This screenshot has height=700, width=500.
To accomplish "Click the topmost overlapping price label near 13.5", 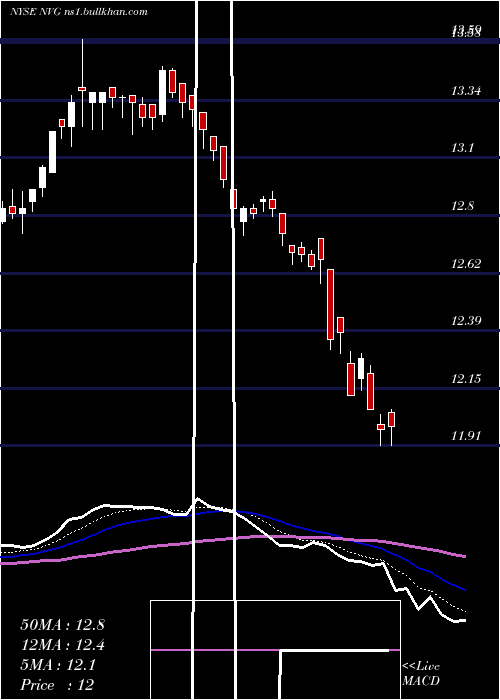I will (466, 31).
